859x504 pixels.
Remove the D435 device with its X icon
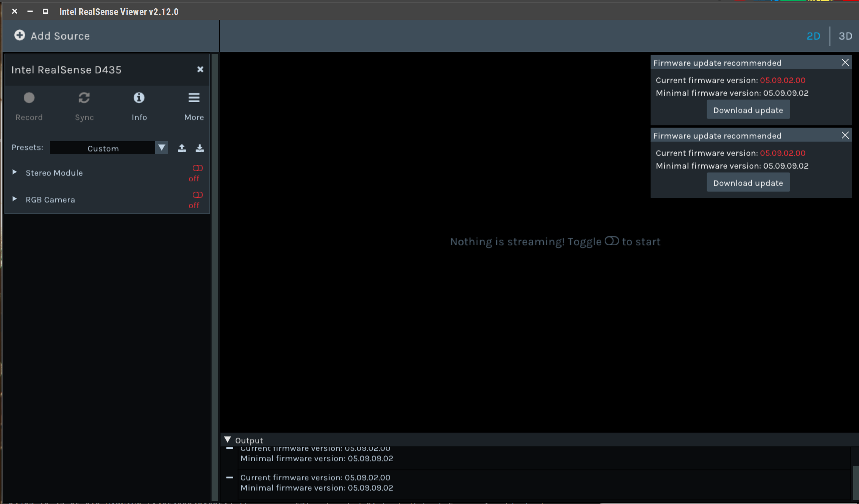point(200,69)
